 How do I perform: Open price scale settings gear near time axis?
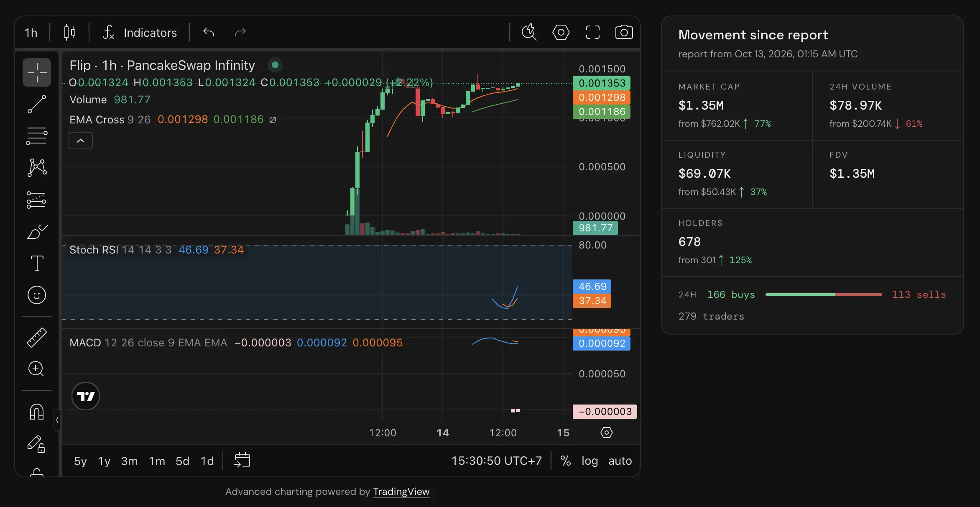coord(606,433)
